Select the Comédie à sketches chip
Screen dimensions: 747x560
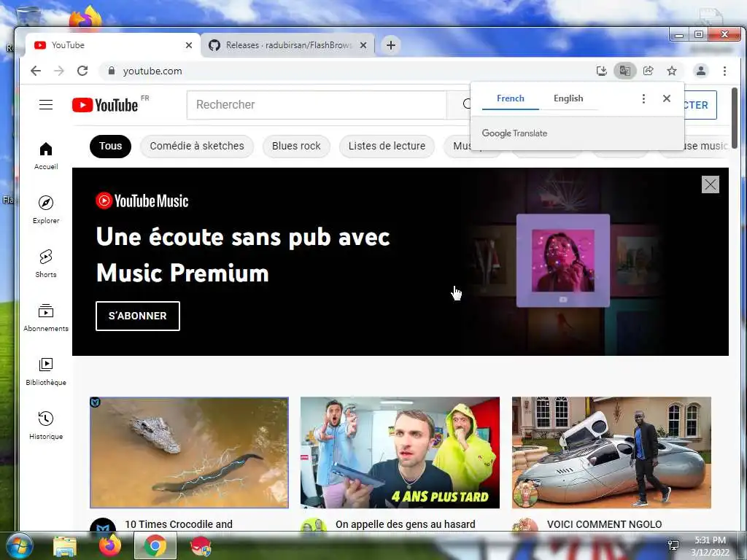pyautogui.click(x=197, y=146)
